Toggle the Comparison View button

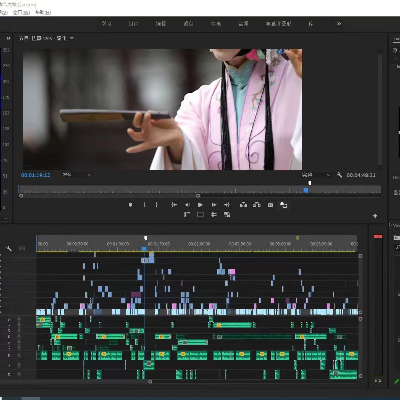click(x=283, y=205)
